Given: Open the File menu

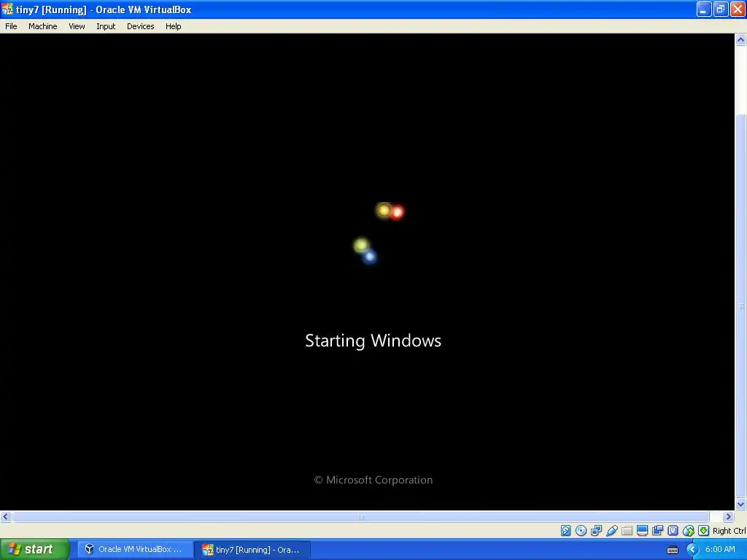Looking at the screenshot, I should click(x=11, y=26).
